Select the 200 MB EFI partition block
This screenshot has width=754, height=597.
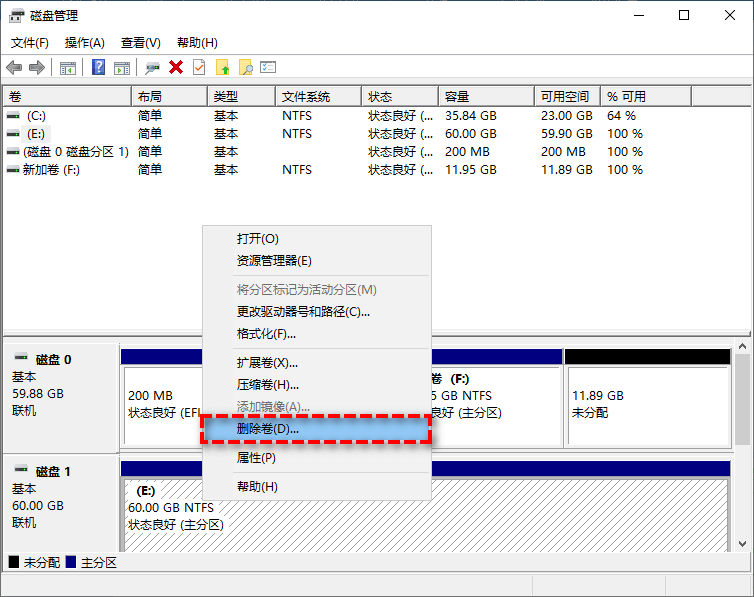[163, 404]
